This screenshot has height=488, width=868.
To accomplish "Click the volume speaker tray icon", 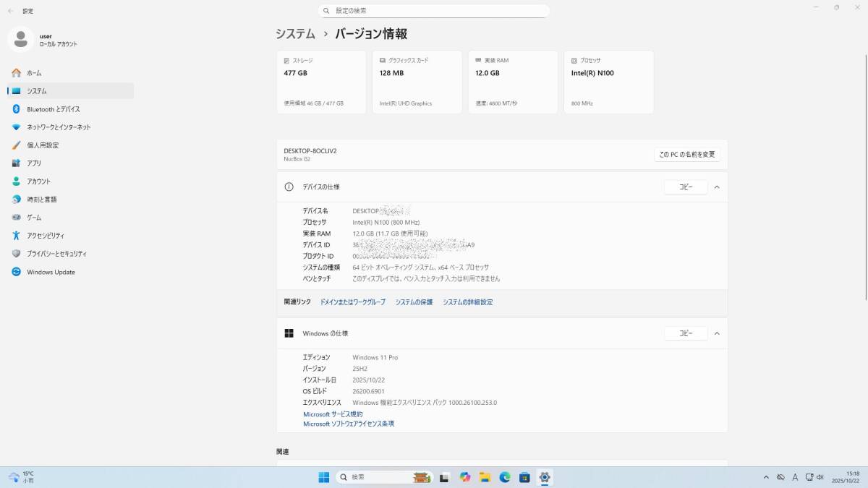I will pyautogui.click(x=820, y=477).
